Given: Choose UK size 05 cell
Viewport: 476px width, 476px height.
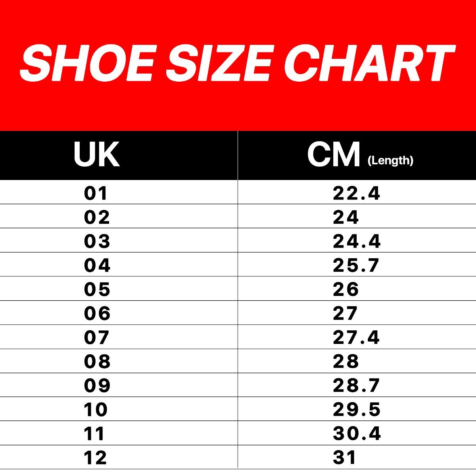Looking at the screenshot, I should click(97, 290).
